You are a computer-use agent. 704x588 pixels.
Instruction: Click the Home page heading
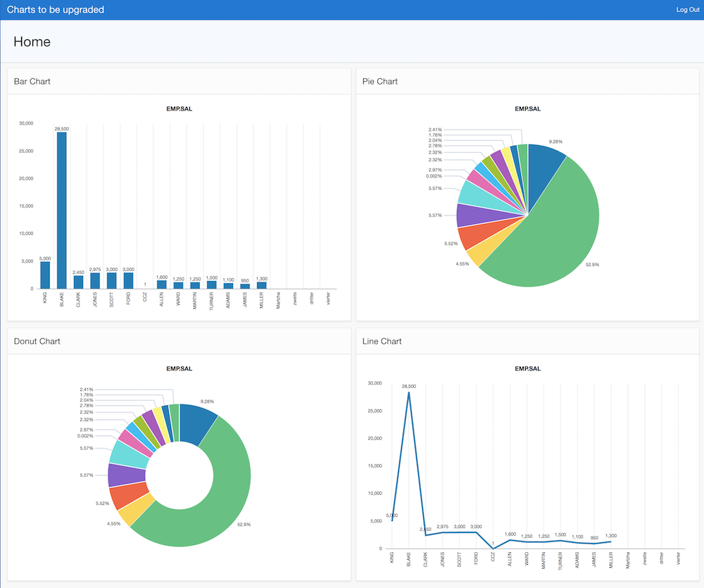[x=32, y=42]
